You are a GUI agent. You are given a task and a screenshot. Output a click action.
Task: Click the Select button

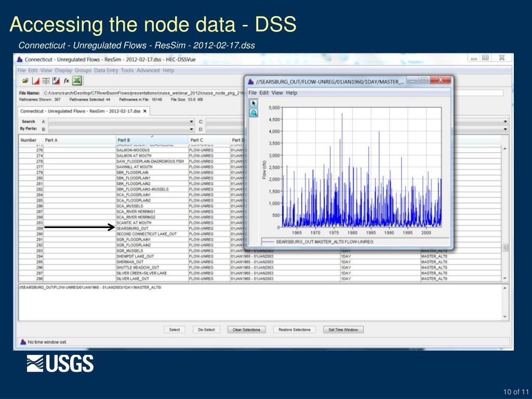(x=175, y=329)
